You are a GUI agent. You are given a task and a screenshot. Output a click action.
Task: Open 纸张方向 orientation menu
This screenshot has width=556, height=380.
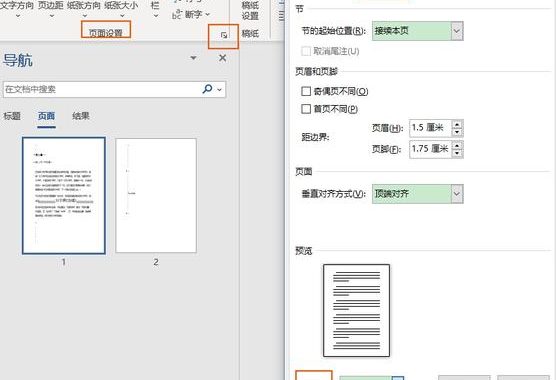click(x=84, y=10)
